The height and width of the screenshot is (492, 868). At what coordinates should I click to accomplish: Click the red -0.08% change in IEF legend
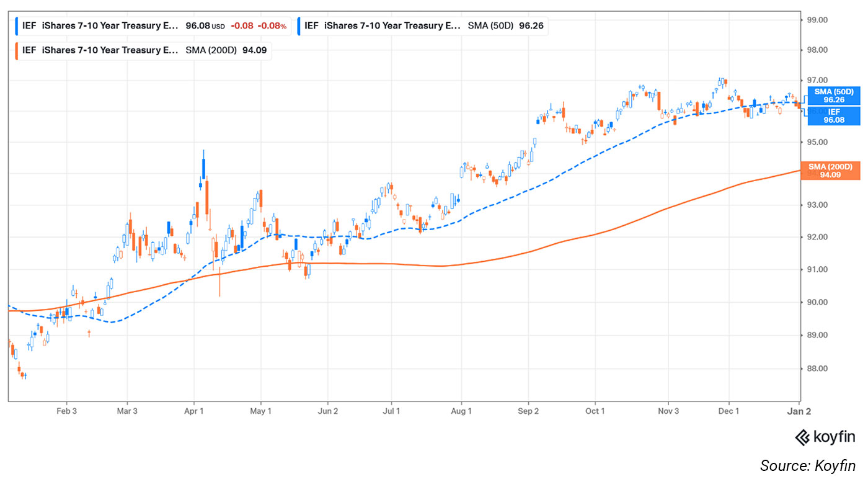click(x=272, y=27)
